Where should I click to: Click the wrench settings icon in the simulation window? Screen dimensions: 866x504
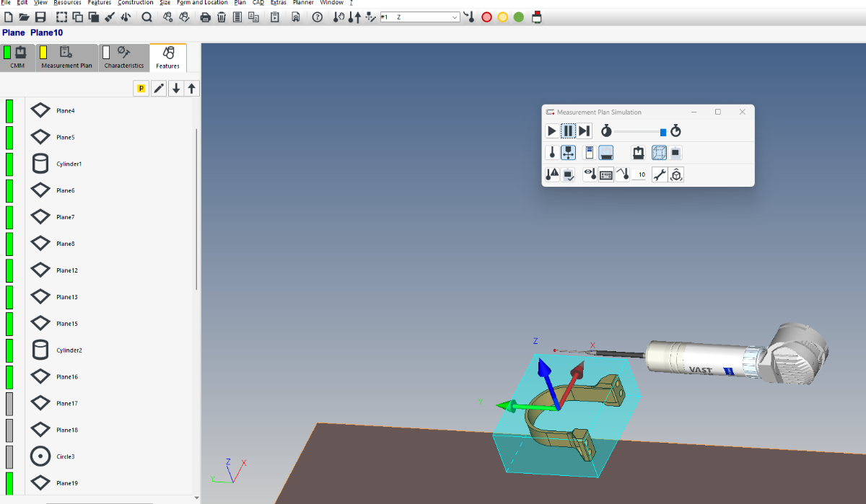click(x=659, y=174)
